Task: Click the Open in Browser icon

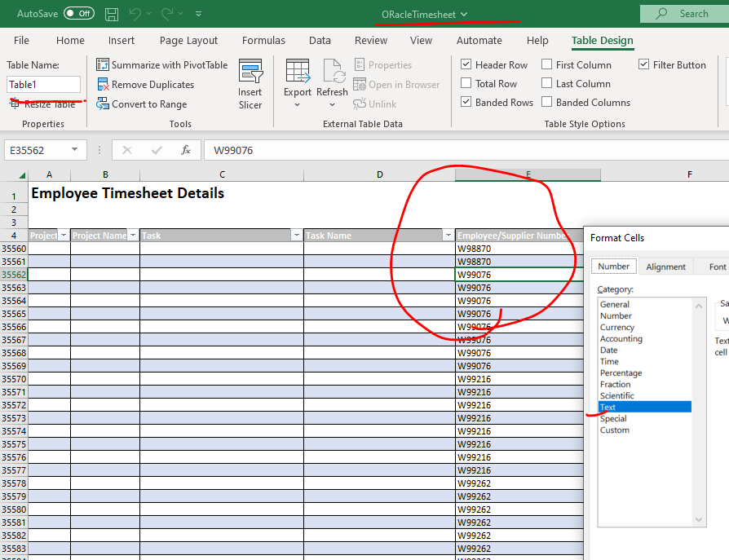Action: pyautogui.click(x=360, y=85)
